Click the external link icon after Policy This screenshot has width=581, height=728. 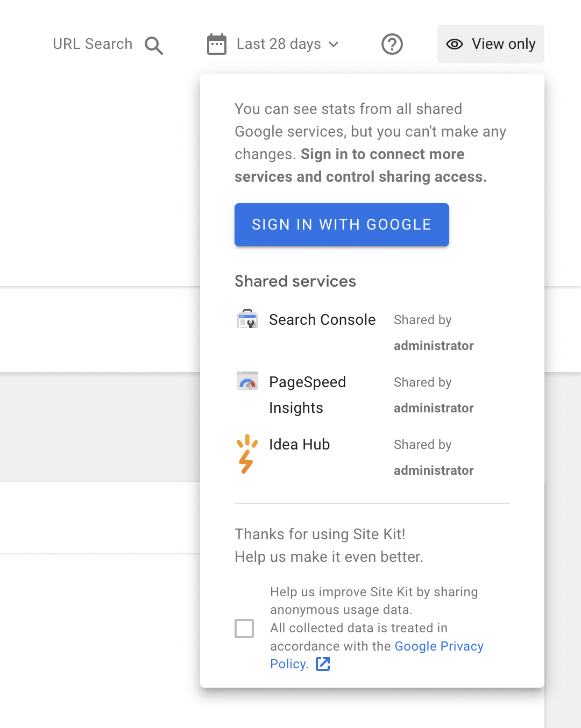pyautogui.click(x=323, y=664)
